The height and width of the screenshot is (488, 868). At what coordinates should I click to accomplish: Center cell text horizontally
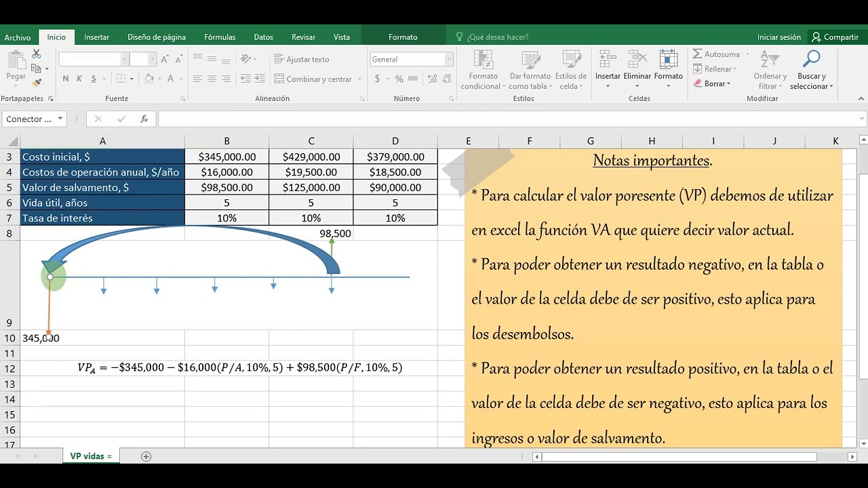(212, 79)
